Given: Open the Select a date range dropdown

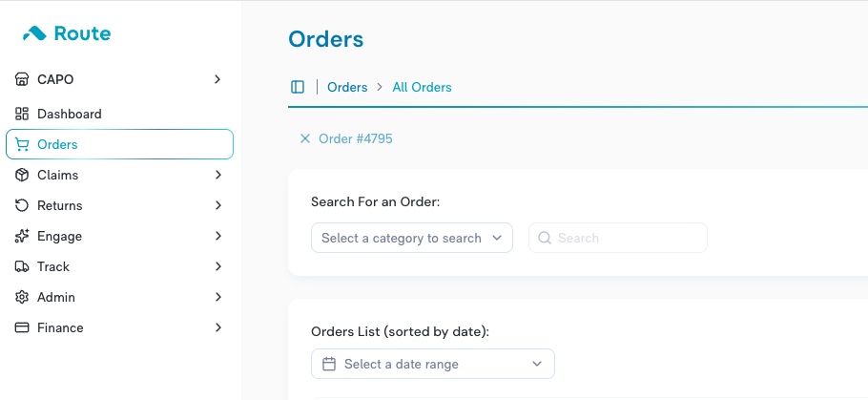Looking at the screenshot, I should tap(433, 364).
